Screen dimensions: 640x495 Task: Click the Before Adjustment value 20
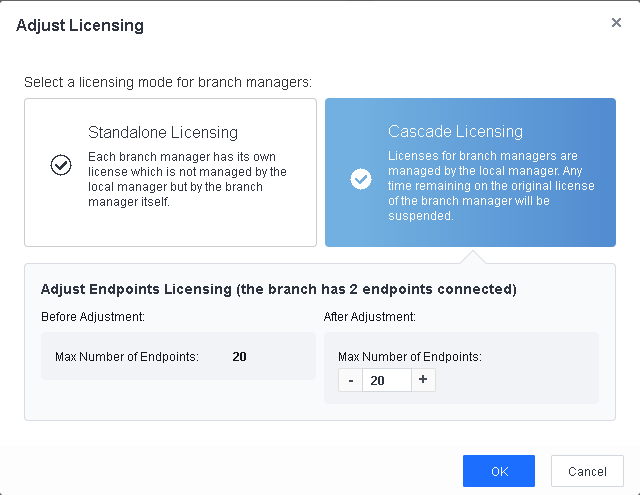coord(240,356)
